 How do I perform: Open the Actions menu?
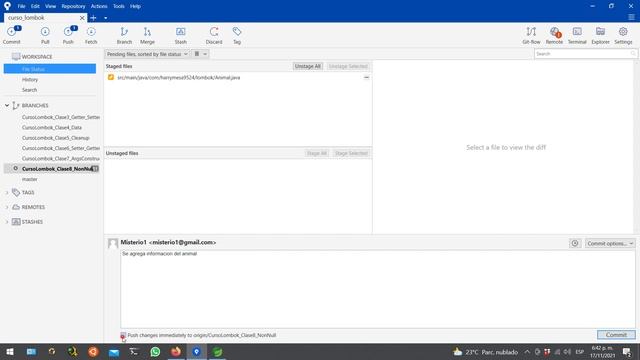tap(99, 6)
